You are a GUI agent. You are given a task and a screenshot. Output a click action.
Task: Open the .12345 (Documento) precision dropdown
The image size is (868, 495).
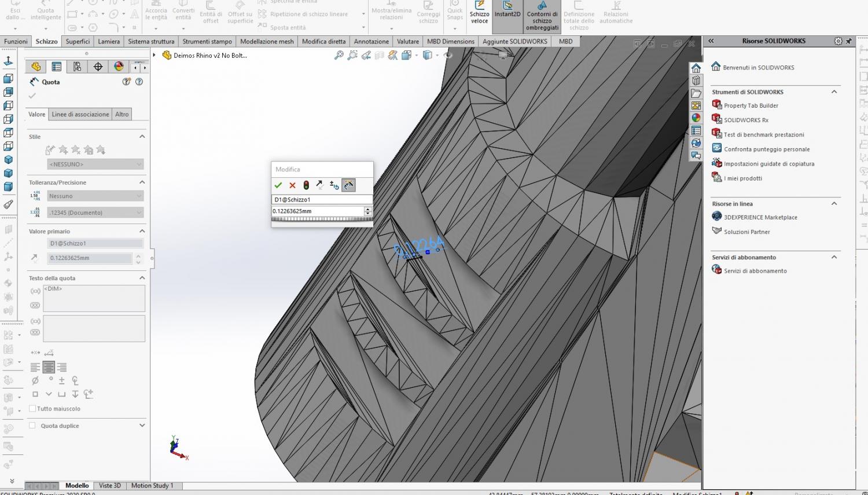(95, 212)
